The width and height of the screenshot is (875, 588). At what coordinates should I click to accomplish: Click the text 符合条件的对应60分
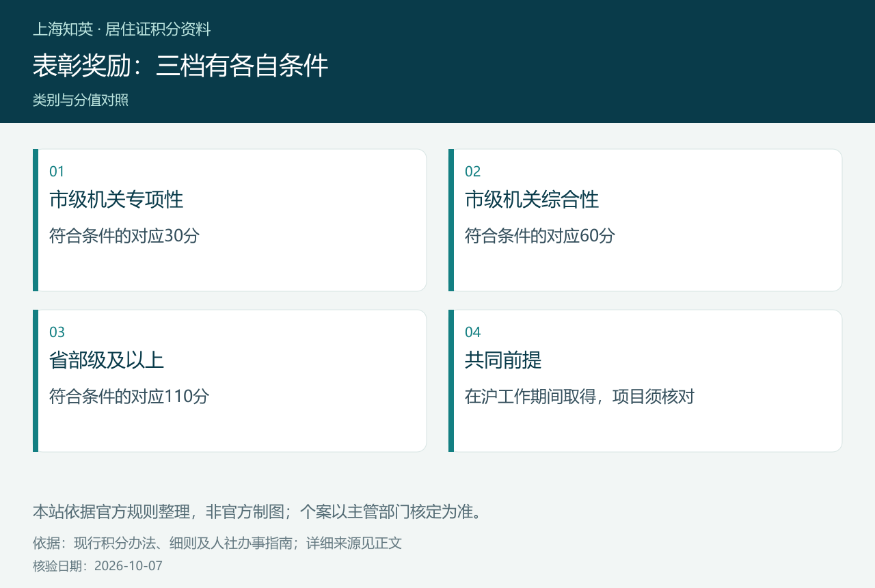(x=540, y=236)
